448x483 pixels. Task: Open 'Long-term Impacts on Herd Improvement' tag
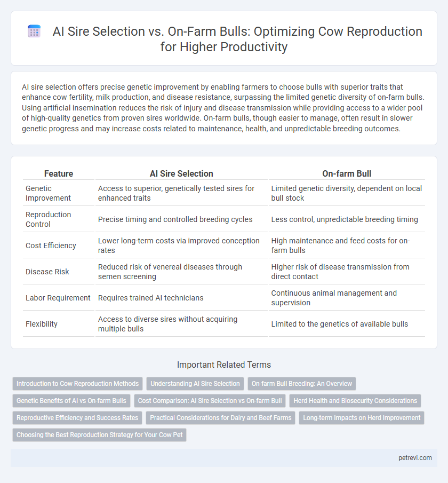[362, 418]
